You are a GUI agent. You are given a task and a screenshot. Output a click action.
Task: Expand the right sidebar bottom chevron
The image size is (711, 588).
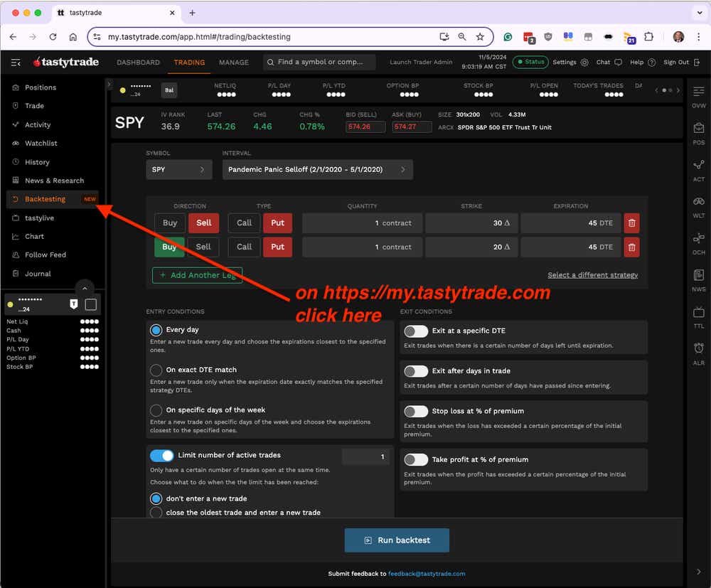tap(698, 571)
